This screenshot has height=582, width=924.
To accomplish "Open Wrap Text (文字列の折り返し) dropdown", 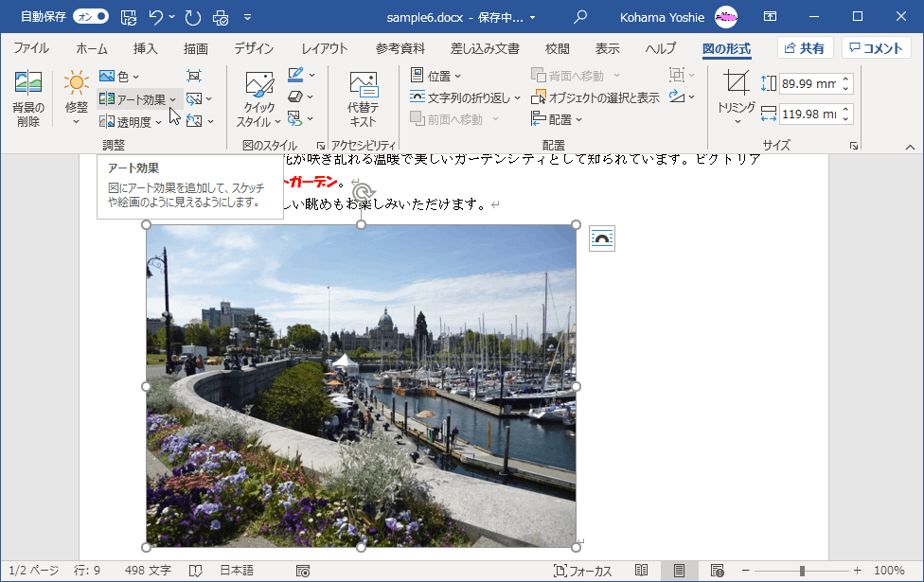I will 465,97.
